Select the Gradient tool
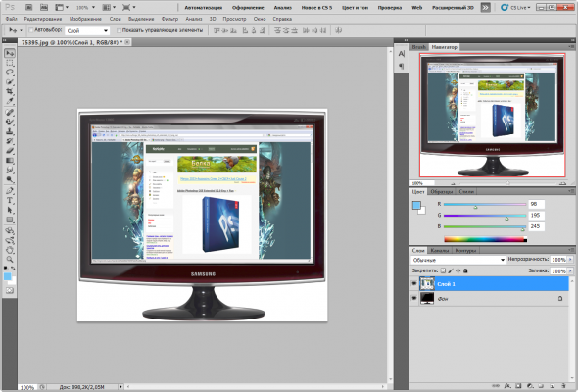Viewport: 578px width, 392px height. coord(10,160)
